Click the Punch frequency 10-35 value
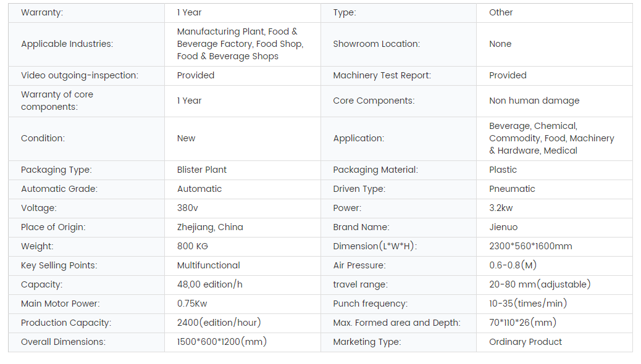Image resolution: width=641 pixels, height=364 pixels. 528,304
